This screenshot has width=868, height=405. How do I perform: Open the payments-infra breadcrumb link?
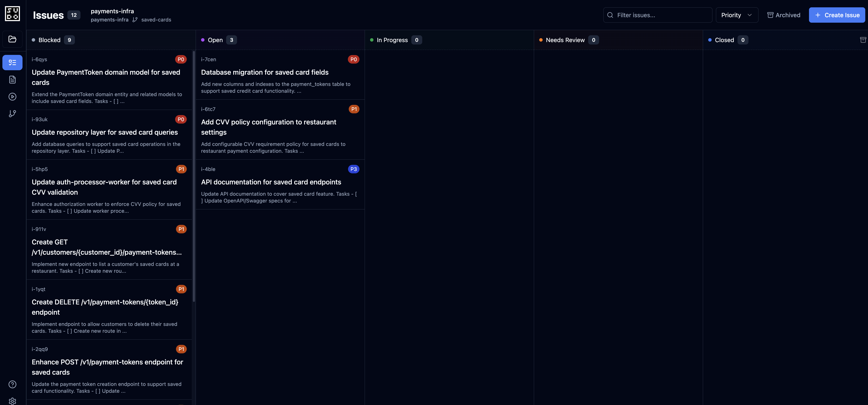coord(109,20)
